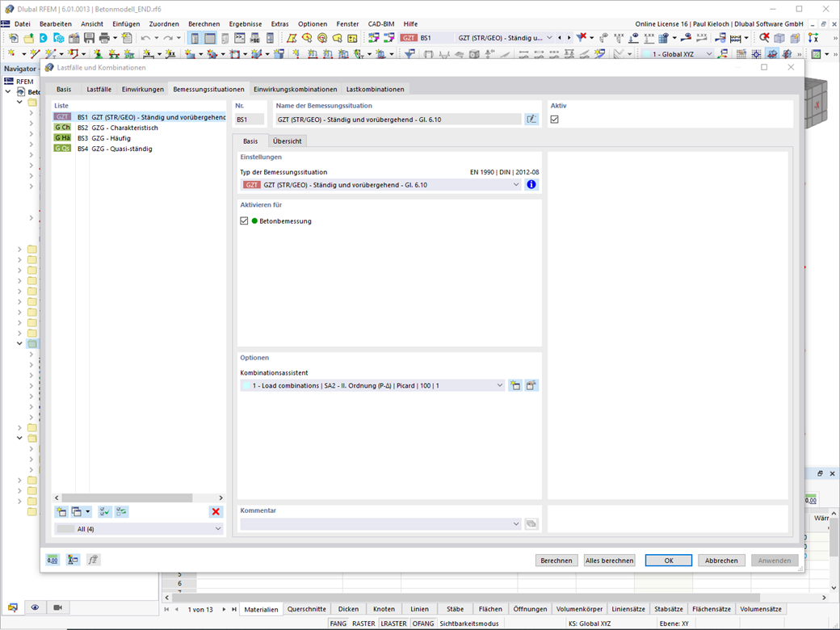Click the check all items icon under list
840x630 pixels.
tap(105, 511)
